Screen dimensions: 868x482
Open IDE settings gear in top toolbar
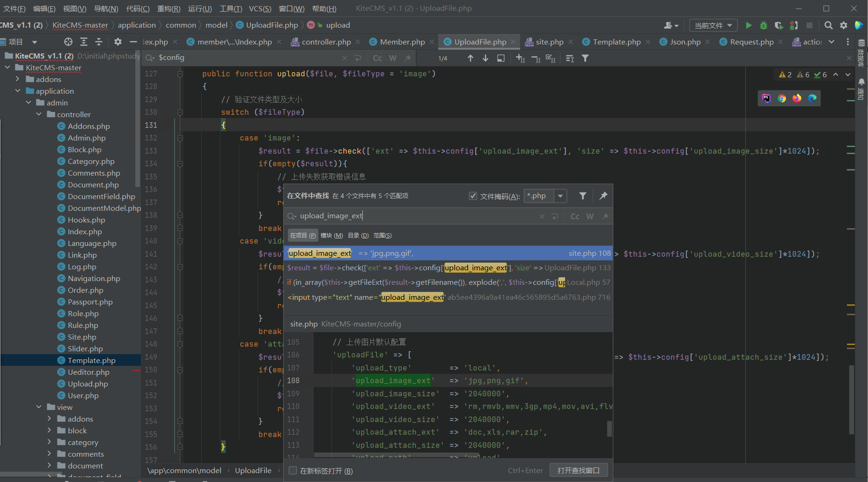(844, 25)
